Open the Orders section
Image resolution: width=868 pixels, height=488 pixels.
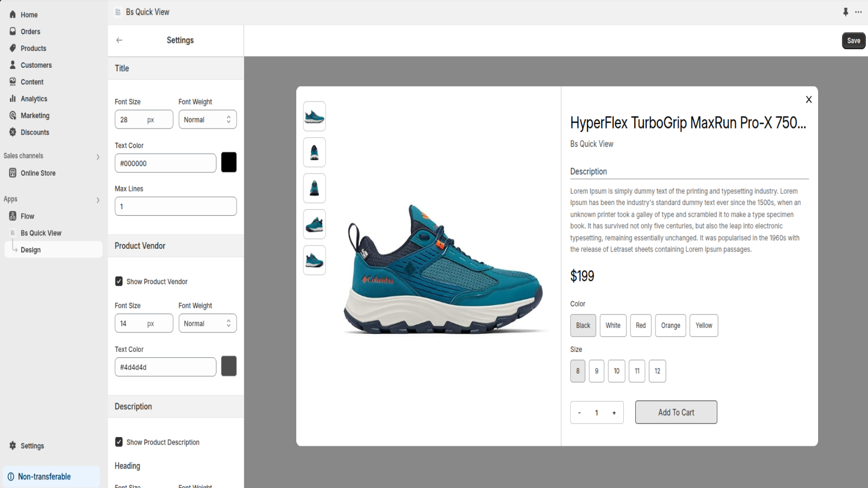30,31
